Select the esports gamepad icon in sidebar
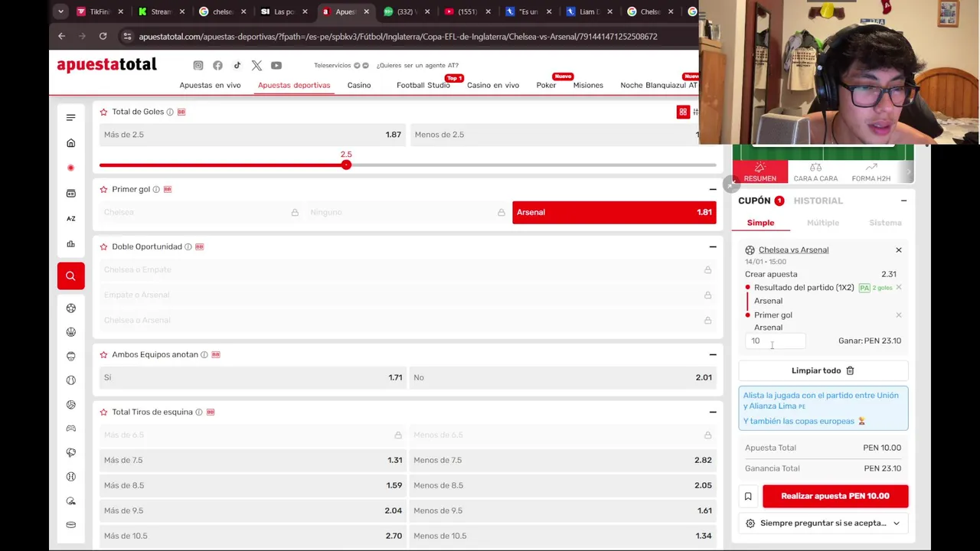 70,429
